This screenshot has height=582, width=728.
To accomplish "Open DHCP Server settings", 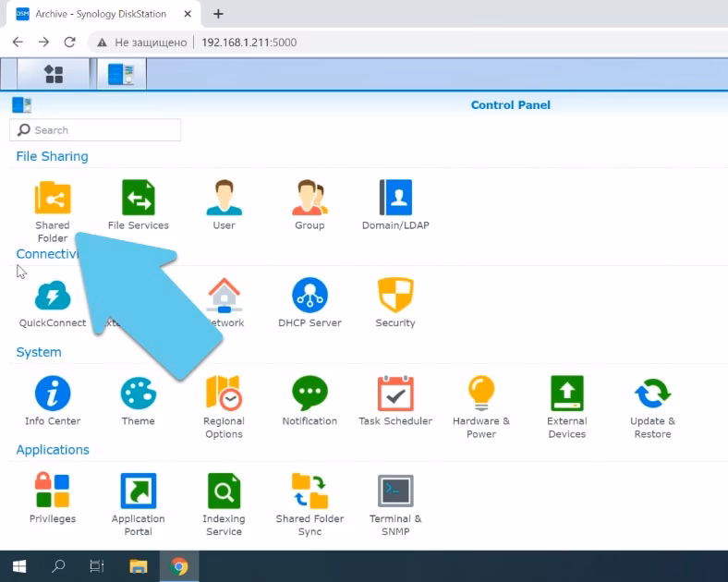I will [x=309, y=297].
